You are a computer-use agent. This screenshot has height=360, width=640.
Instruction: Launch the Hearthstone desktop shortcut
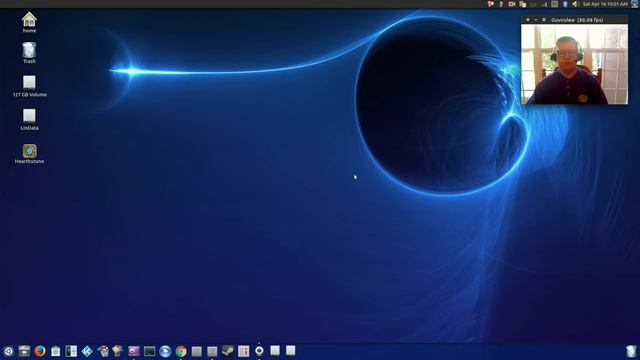[x=29, y=153]
